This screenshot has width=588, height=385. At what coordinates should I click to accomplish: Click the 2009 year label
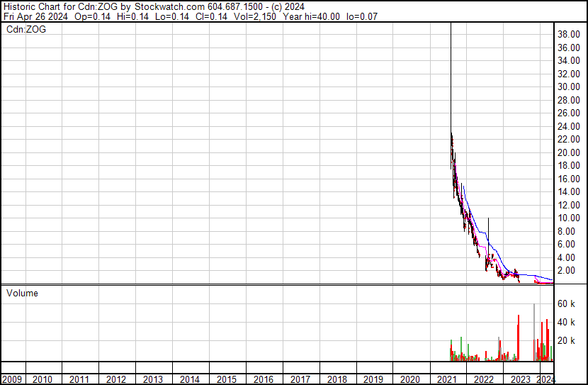[11, 379]
